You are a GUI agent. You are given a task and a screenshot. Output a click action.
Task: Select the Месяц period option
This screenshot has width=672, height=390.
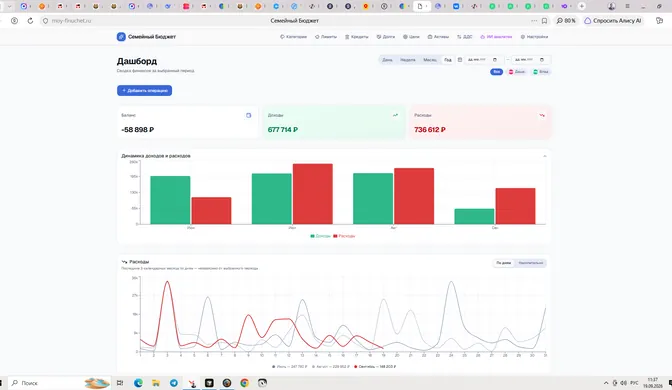click(430, 60)
